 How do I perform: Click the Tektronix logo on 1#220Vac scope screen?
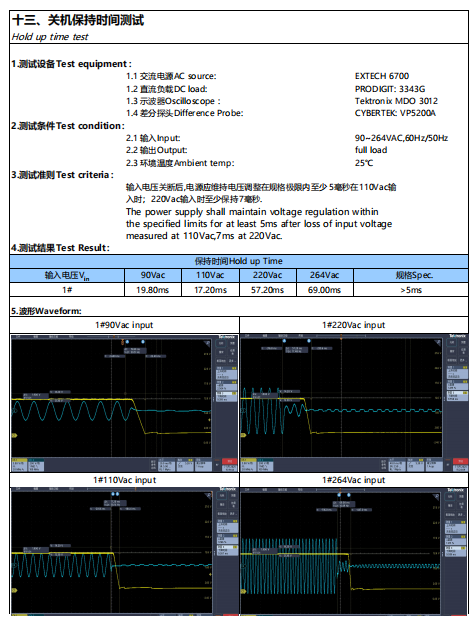(457, 336)
